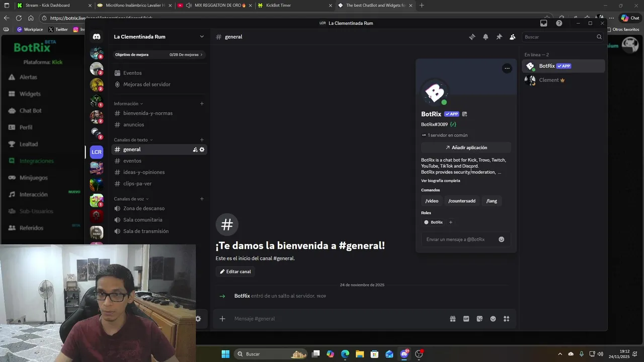This screenshot has width=644, height=362.
Task: Go to the anuncios channel
Action: click(158, 125)
